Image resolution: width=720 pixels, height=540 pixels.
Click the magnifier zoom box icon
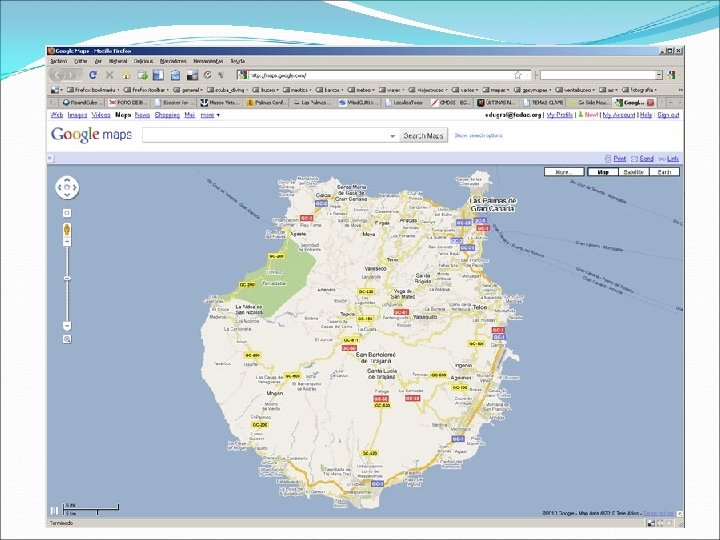click(x=67, y=339)
